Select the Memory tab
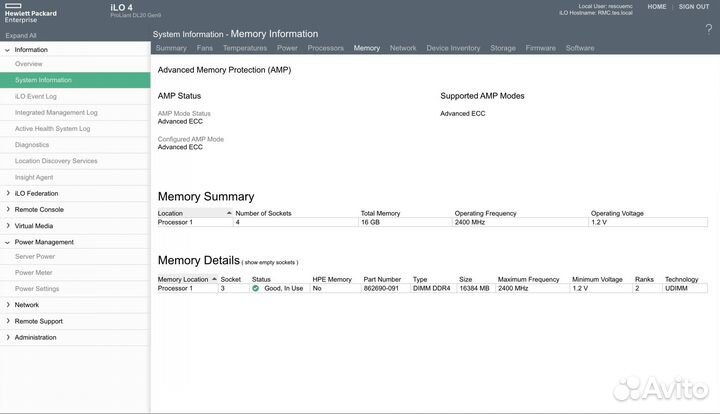Image resolution: width=720 pixels, height=414 pixels. click(366, 48)
